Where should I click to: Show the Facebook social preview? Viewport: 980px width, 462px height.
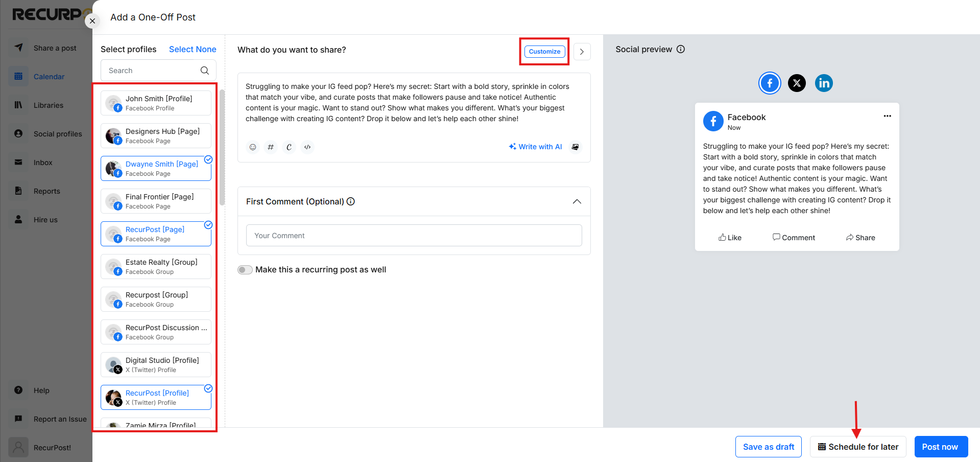click(770, 83)
